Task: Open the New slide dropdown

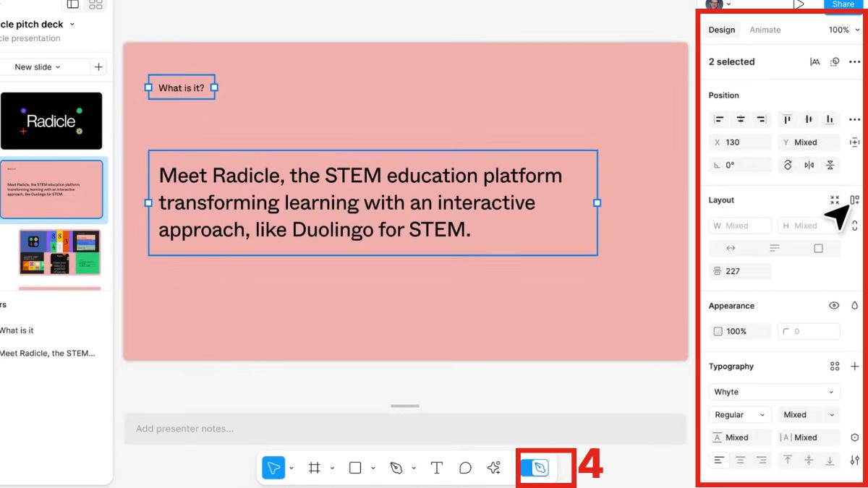Action: tap(38, 67)
